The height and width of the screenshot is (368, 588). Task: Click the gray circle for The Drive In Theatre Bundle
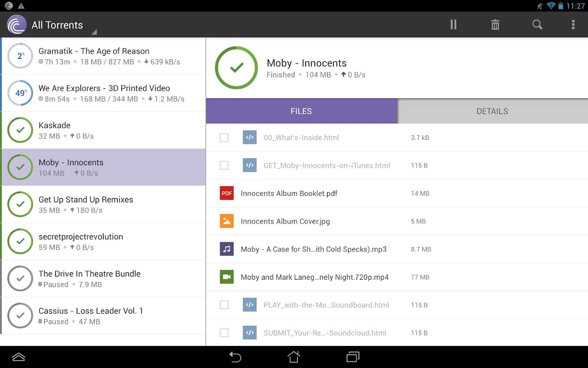(20, 278)
